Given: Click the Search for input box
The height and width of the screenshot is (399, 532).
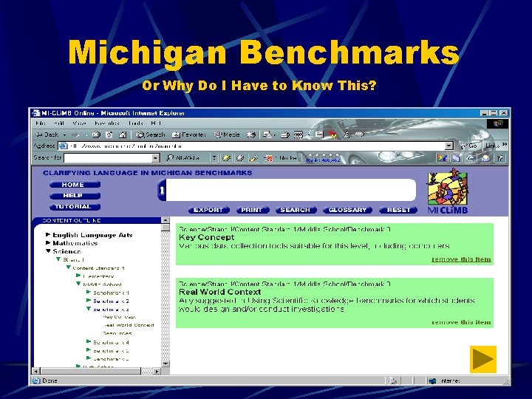Looking at the screenshot, I should (x=108, y=158).
